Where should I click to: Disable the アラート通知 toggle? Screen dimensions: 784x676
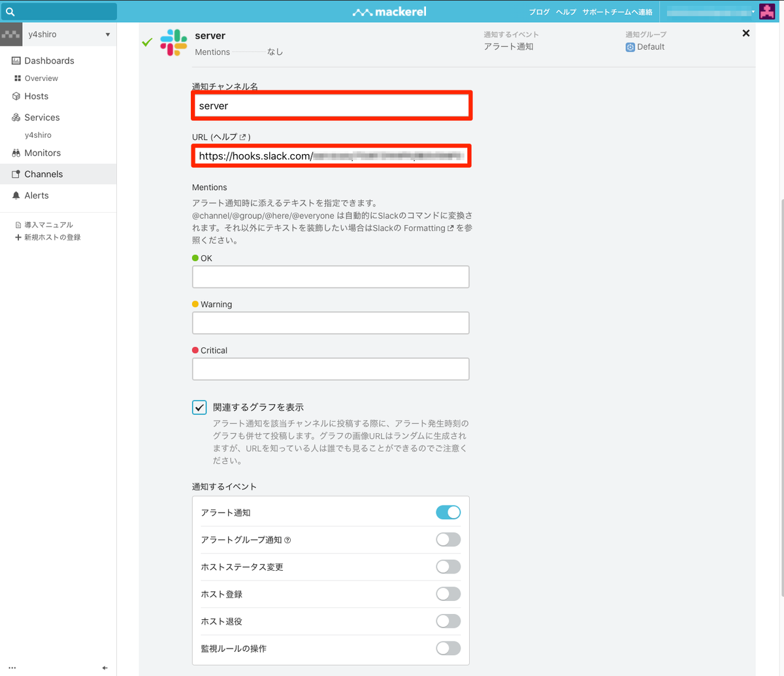448,513
